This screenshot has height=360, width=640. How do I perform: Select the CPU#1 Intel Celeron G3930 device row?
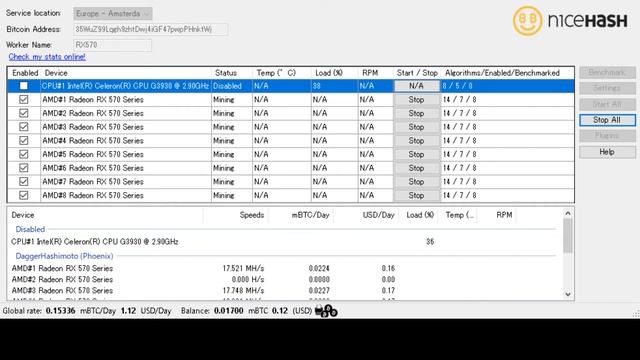point(291,86)
